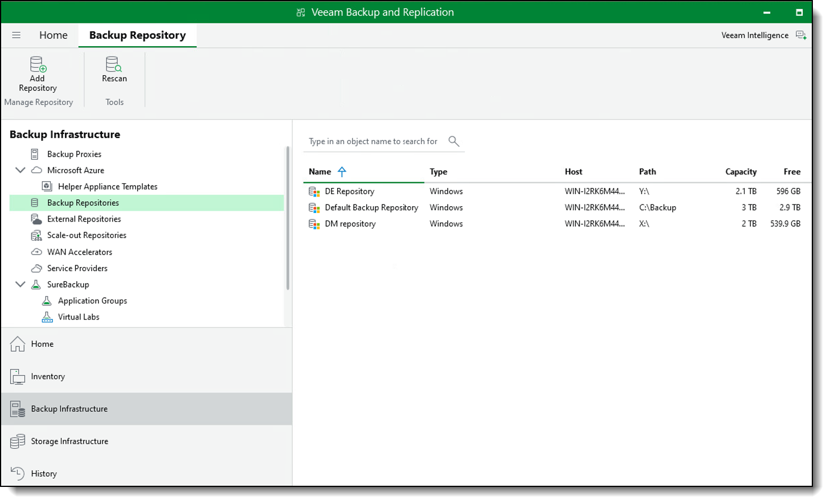Click the Rescan tool icon
This screenshot has width=830, height=504.
[x=114, y=64]
